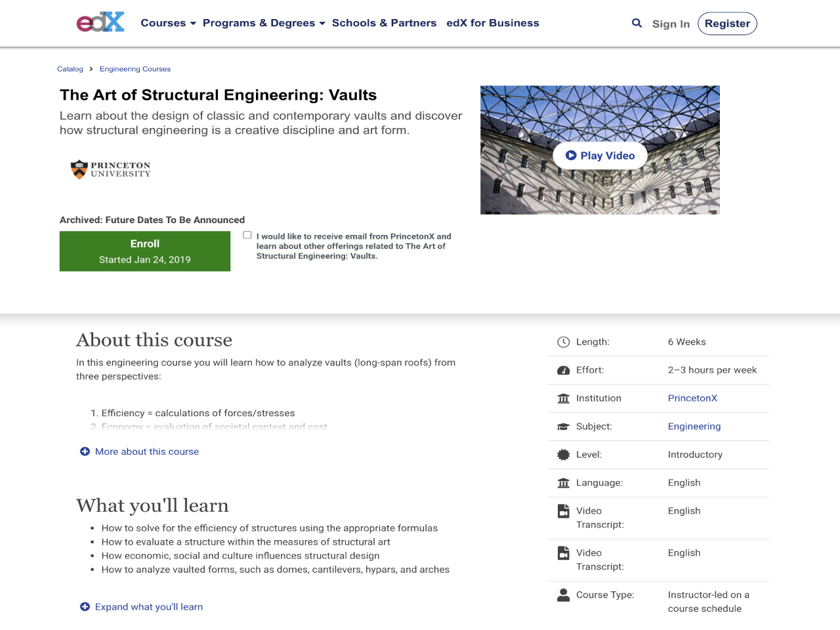Click the Register button
The image size is (840, 630).
727,24
